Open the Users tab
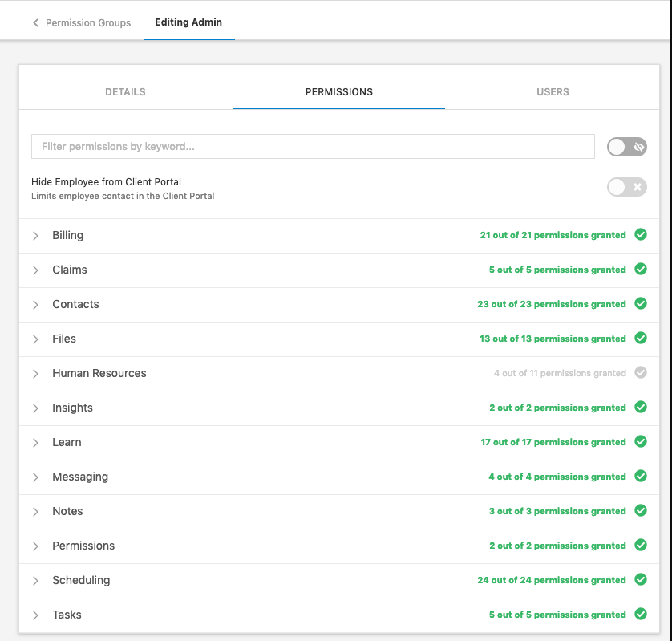The image size is (672, 641). tap(553, 91)
